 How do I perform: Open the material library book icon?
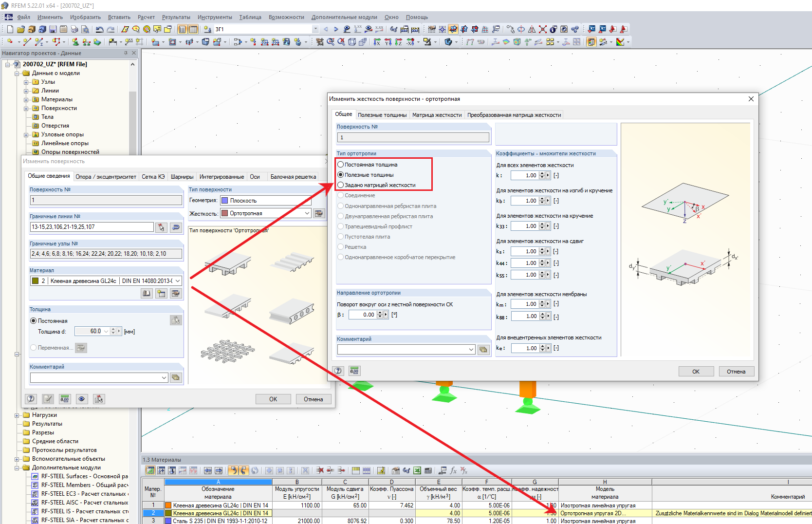(147, 293)
